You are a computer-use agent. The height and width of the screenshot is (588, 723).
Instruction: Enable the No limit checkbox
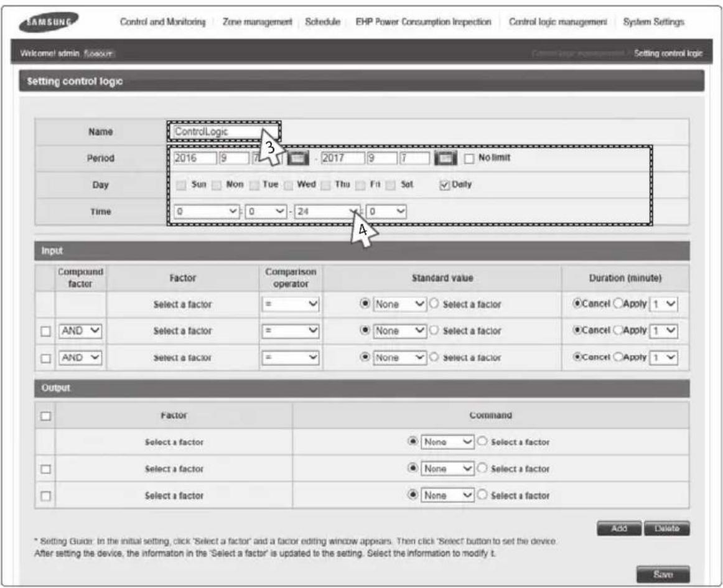tap(469, 159)
